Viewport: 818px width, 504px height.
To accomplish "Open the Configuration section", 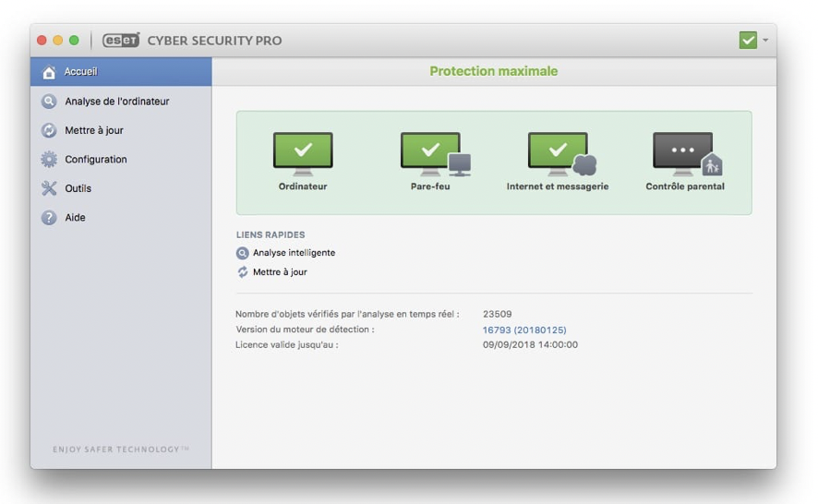I will pos(121,159).
